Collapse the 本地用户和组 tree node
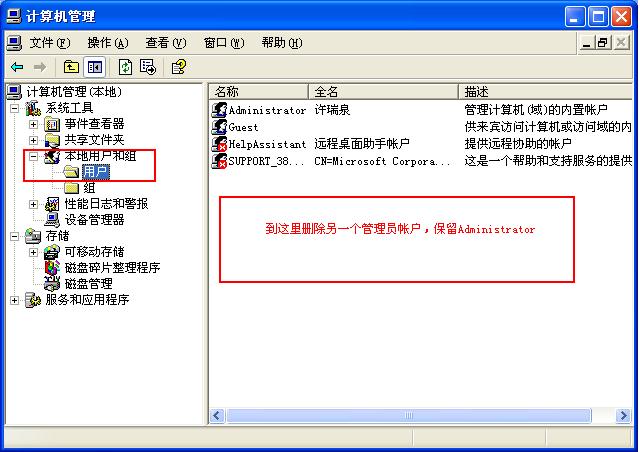 (x=33, y=156)
